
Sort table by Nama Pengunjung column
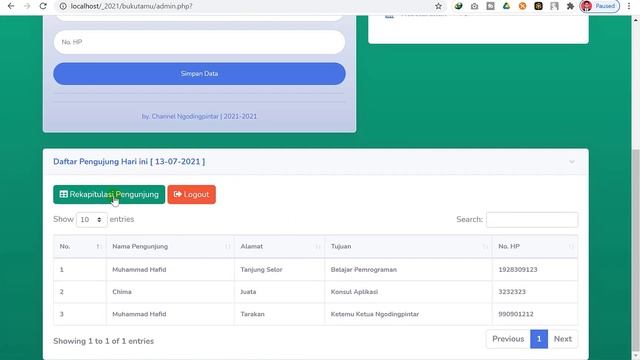(170, 247)
